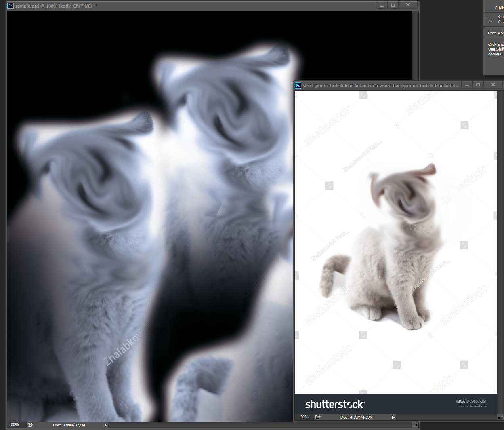Minimize the stock-photo kitten window
Image resolution: width=504 pixels, height=430 pixels.
pos(466,85)
